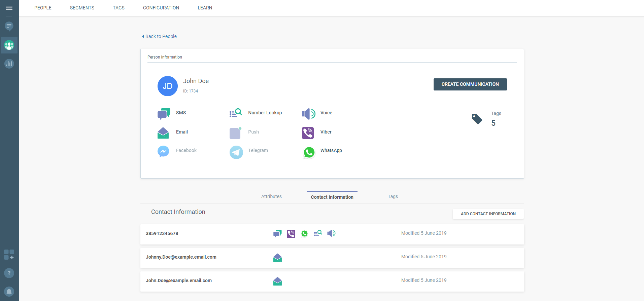
Task: Select the Number Lookup icon
Action: tap(236, 113)
